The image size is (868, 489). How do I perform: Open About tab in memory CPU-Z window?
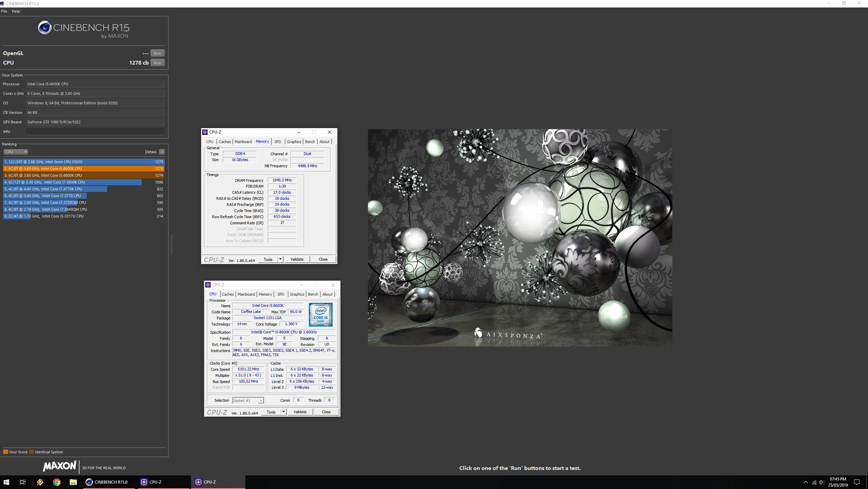(x=324, y=142)
